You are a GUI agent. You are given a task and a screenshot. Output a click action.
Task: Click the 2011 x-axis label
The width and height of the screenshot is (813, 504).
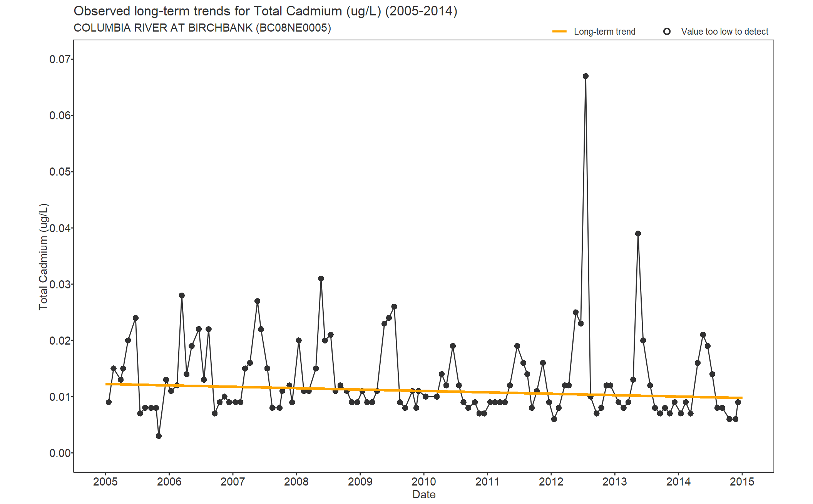click(487, 482)
